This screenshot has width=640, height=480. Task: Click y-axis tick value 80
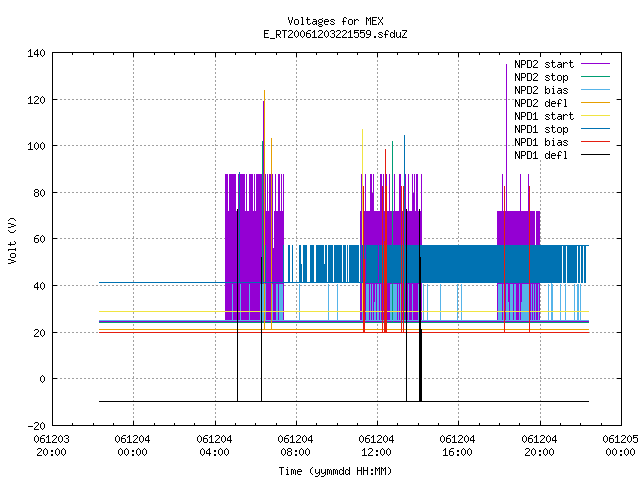pos(39,193)
